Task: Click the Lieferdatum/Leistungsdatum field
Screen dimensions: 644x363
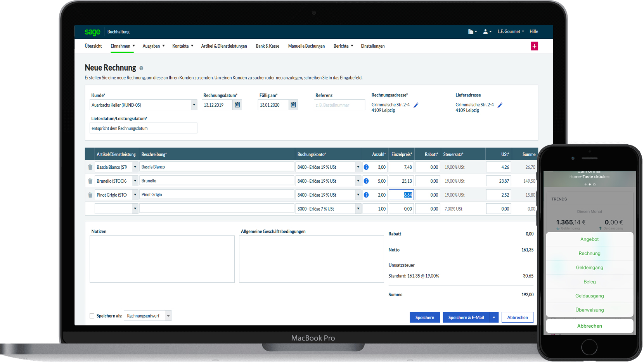Action: (144, 128)
